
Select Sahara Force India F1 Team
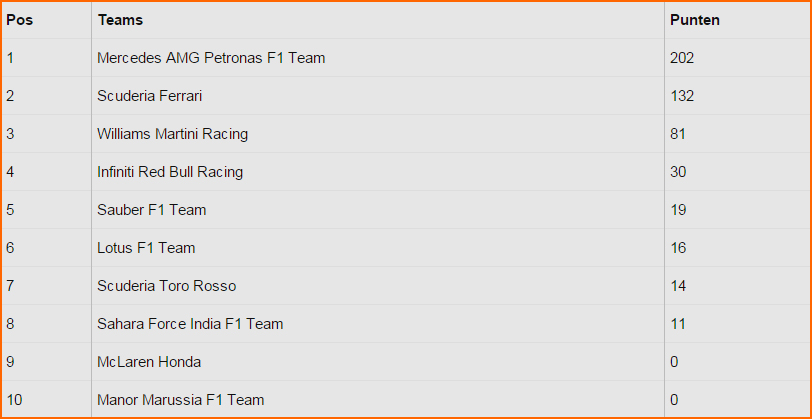tap(190, 324)
